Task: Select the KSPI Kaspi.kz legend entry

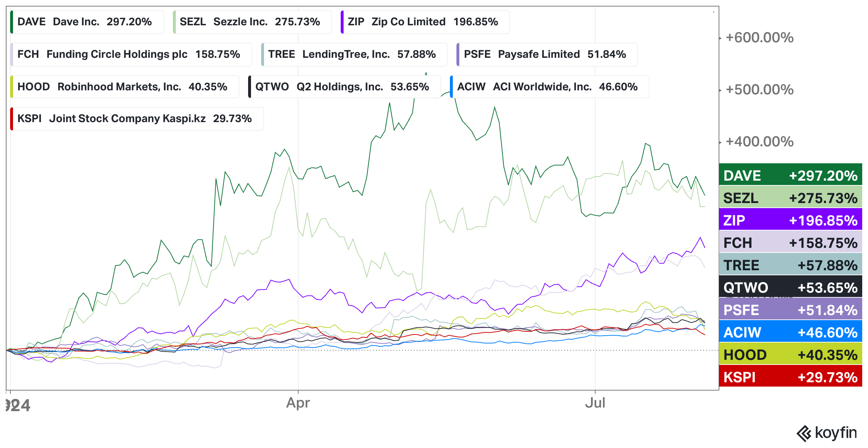Action: pos(137,119)
